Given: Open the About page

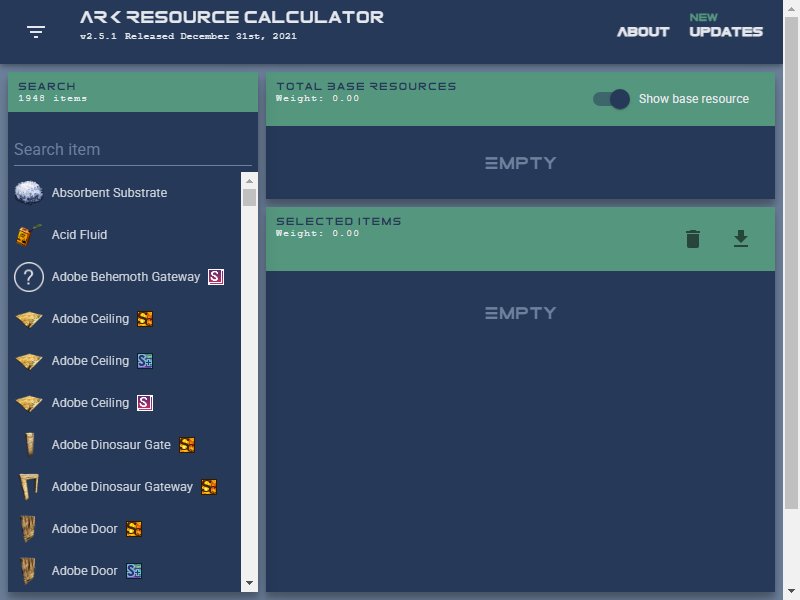Looking at the screenshot, I should point(643,32).
